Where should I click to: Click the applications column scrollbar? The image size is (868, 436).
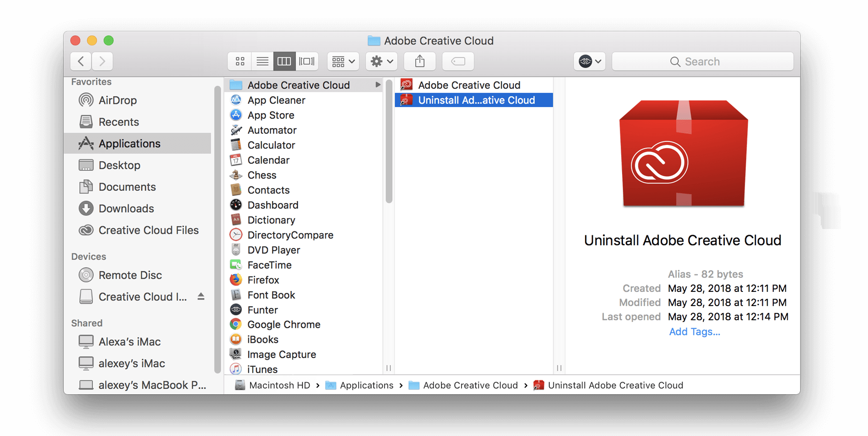[389, 141]
